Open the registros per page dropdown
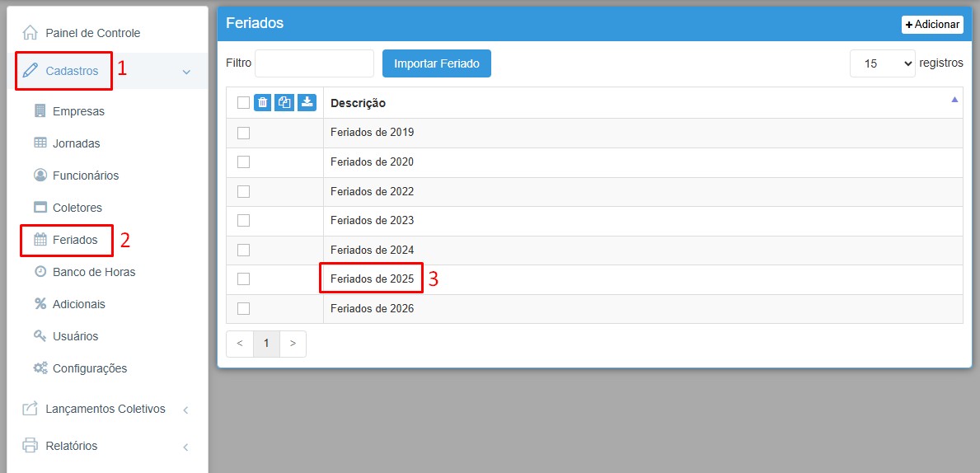 pos(882,63)
